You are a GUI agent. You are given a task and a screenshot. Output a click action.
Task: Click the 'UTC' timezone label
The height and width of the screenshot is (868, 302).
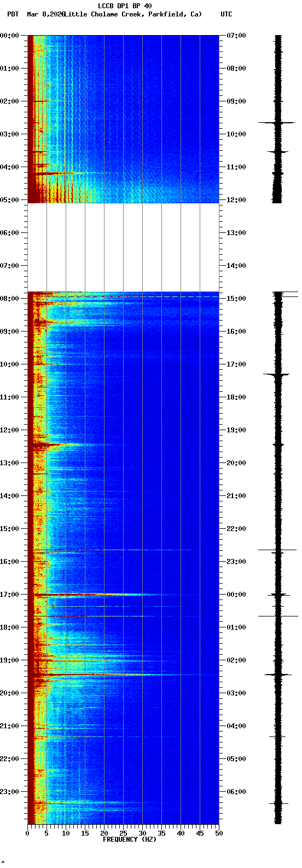pyautogui.click(x=226, y=14)
